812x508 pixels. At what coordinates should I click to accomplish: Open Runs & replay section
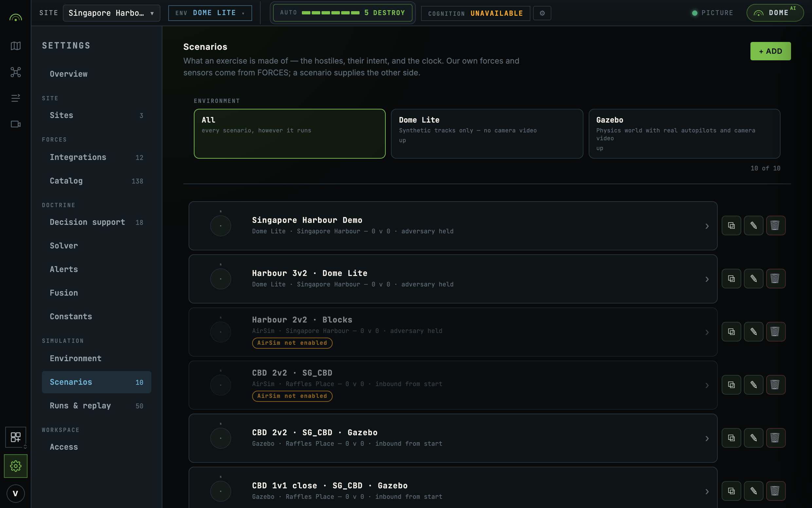point(96,405)
